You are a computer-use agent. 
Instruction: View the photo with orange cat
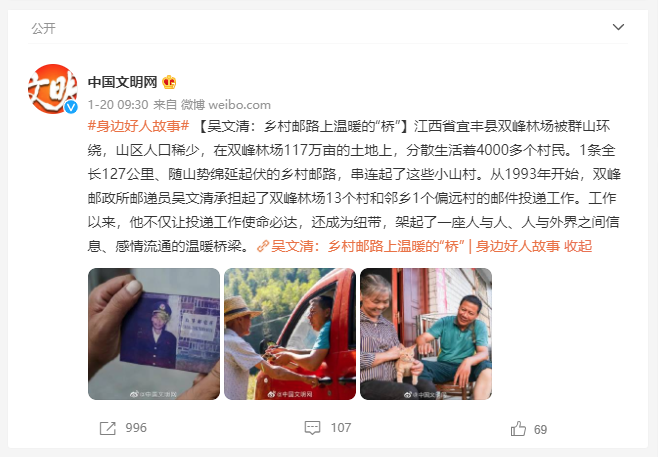click(x=426, y=334)
